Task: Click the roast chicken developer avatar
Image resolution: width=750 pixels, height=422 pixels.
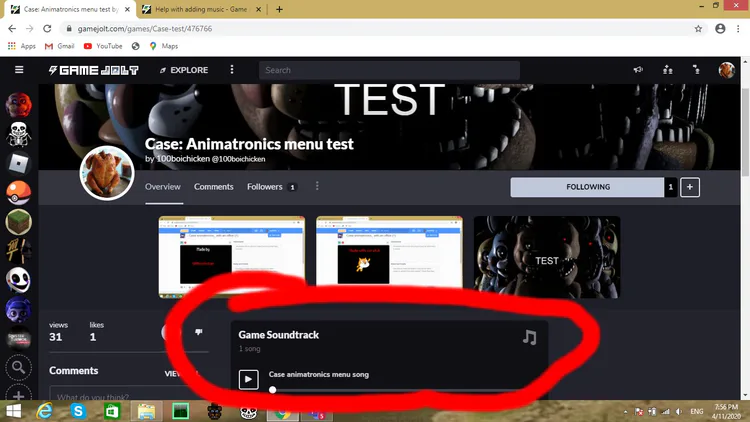Action: 107,173
